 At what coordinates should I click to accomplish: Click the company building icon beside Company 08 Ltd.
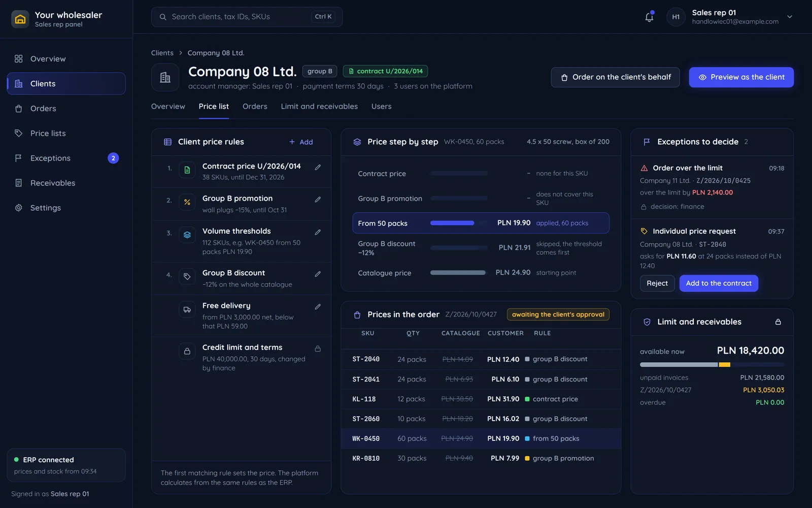165,77
